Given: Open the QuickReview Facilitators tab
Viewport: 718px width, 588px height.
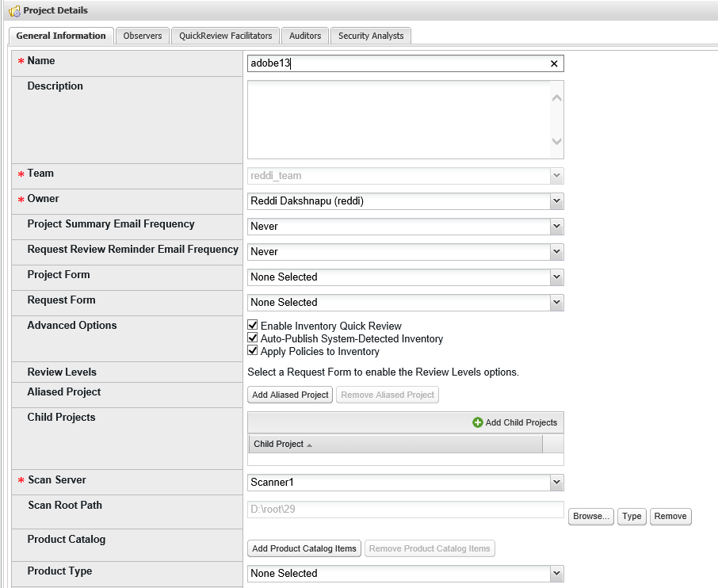Looking at the screenshot, I should [x=225, y=36].
